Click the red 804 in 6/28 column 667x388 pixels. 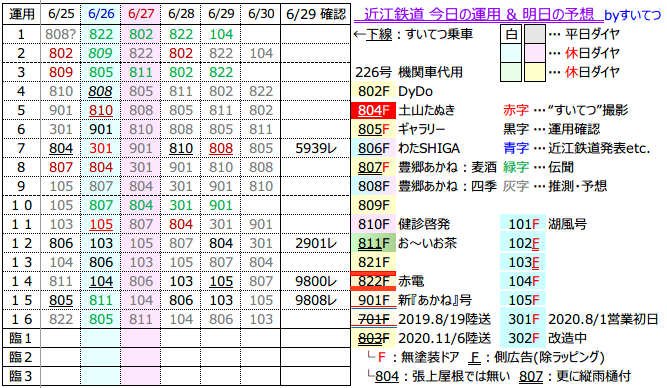coord(181,224)
